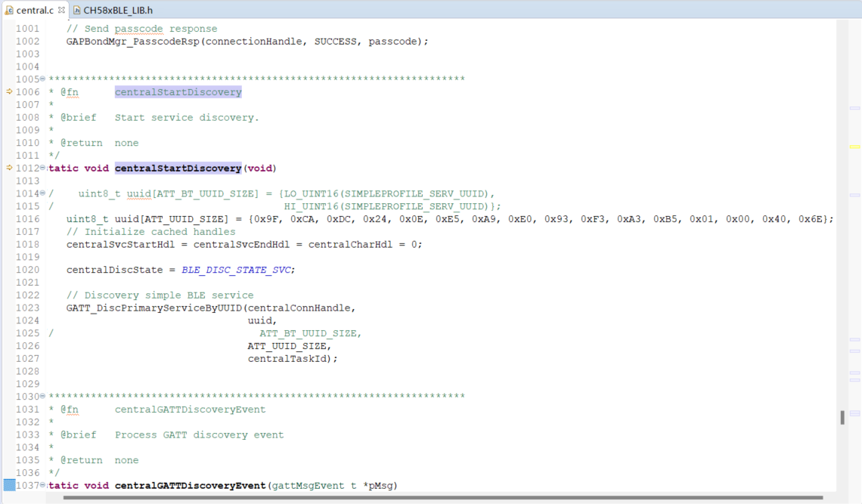Click the highlighted centralStartDiscovery in function definition
Image resolution: width=862 pixels, height=504 pixels.
tap(178, 168)
